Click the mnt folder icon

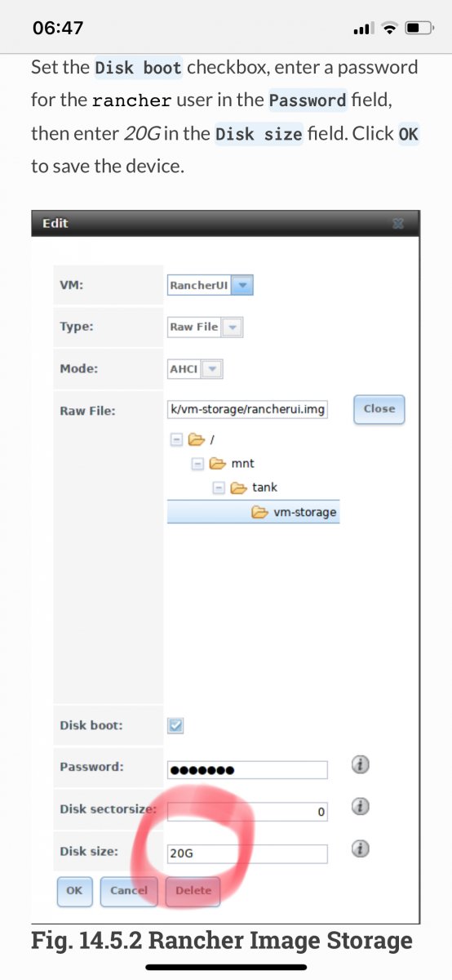pos(217,463)
